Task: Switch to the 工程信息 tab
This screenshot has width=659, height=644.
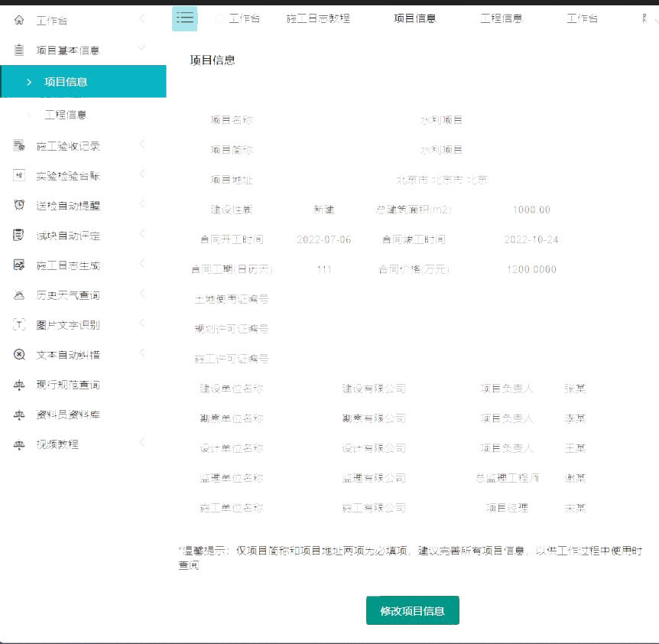Action: click(502, 18)
